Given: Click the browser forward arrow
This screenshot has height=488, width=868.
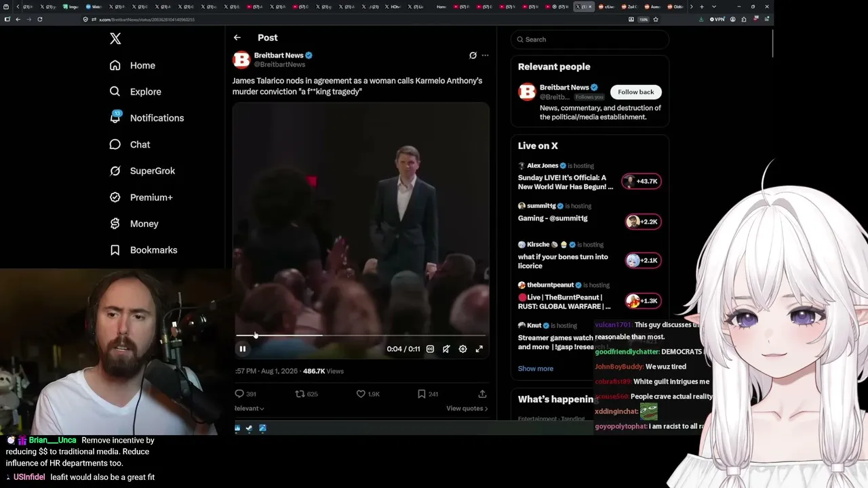Looking at the screenshot, I should (28, 19).
